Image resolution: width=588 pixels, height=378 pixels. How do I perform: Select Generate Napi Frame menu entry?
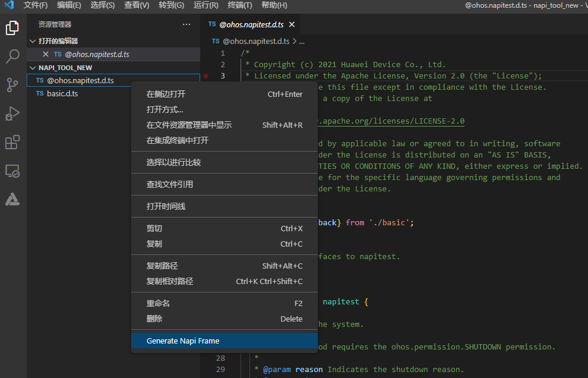[x=183, y=341]
